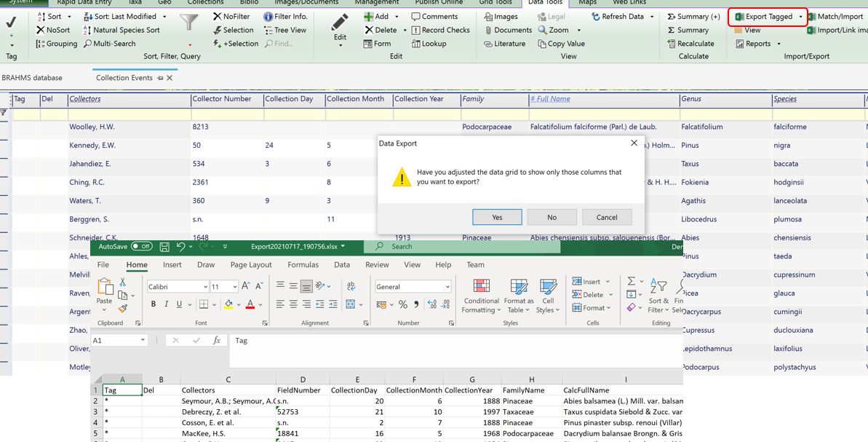Open the Excel Formulas tab
This screenshot has width=868, height=442.
303,265
